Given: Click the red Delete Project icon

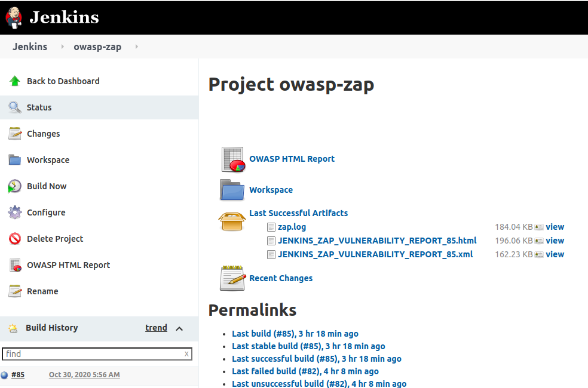Looking at the screenshot, I should [14, 239].
